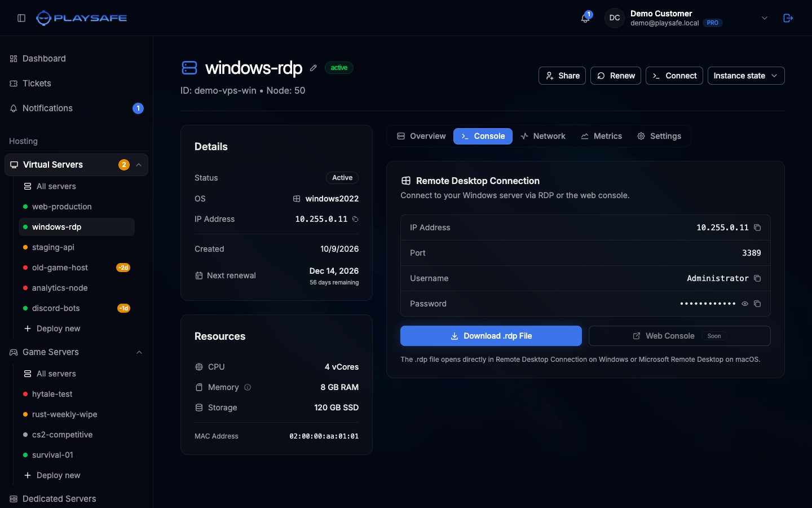Open the Instance state dropdown
The image size is (812, 508).
746,76
